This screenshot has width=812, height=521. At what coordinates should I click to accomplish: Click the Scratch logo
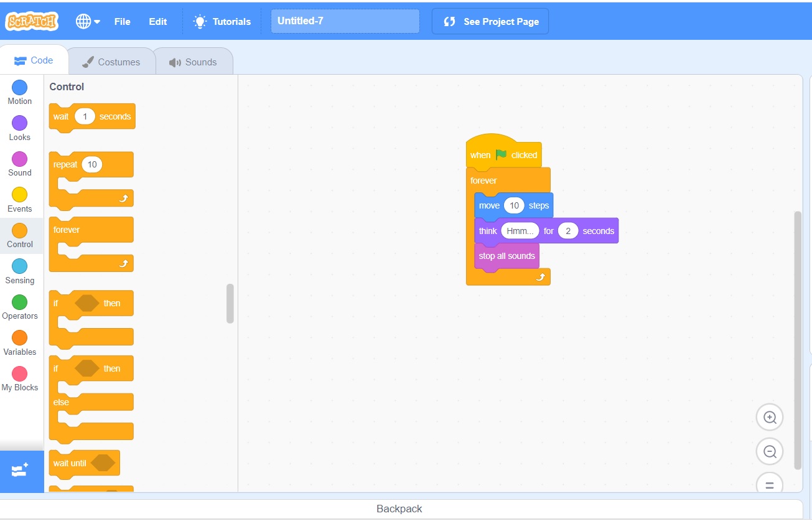point(32,21)
